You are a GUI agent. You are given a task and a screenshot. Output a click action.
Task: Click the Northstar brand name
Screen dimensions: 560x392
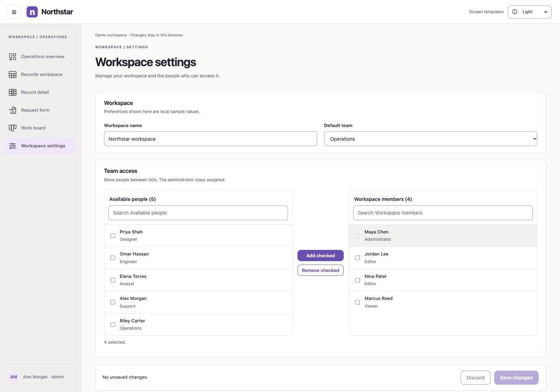pyautogui.click(x=57, y=12)
